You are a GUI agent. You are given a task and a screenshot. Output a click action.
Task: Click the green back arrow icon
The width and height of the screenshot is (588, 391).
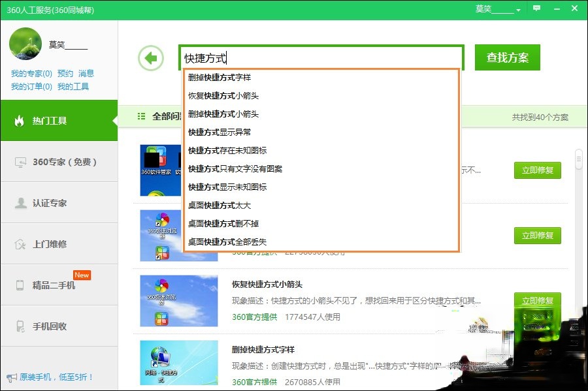pyautogui.click(x=150, y=57)
